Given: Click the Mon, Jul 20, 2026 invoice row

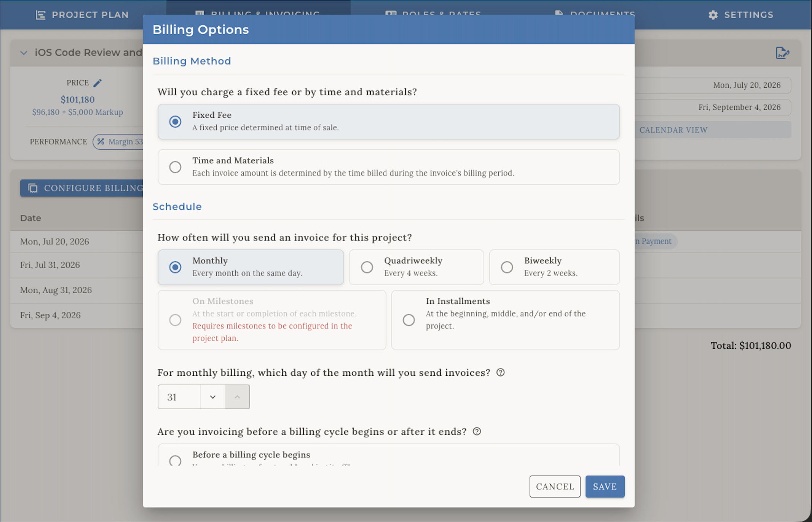Looking at the screenshot, I should 77,242.
